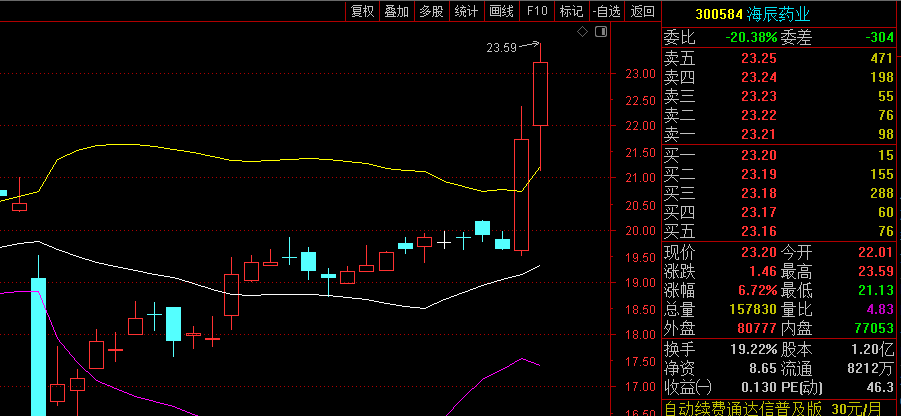Image resolution: width=901 pixels, height=416 pixels.
Task: Select the 标记 mark button
Action: (571, 11)
